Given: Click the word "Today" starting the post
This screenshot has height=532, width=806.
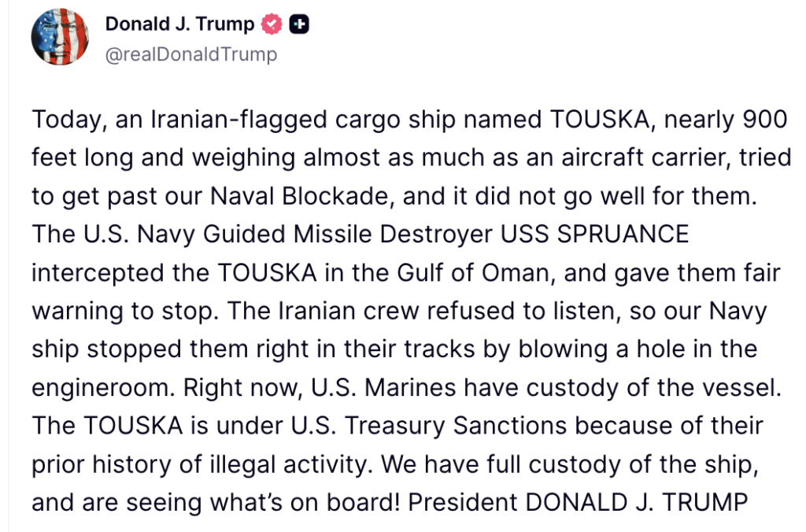Looking at the screenshot, I should click(67, 120).
